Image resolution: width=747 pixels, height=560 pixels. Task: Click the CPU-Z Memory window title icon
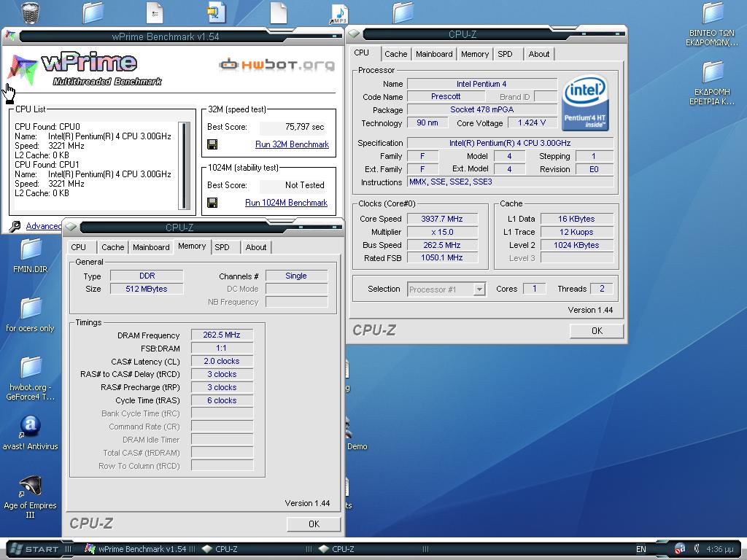71,227
